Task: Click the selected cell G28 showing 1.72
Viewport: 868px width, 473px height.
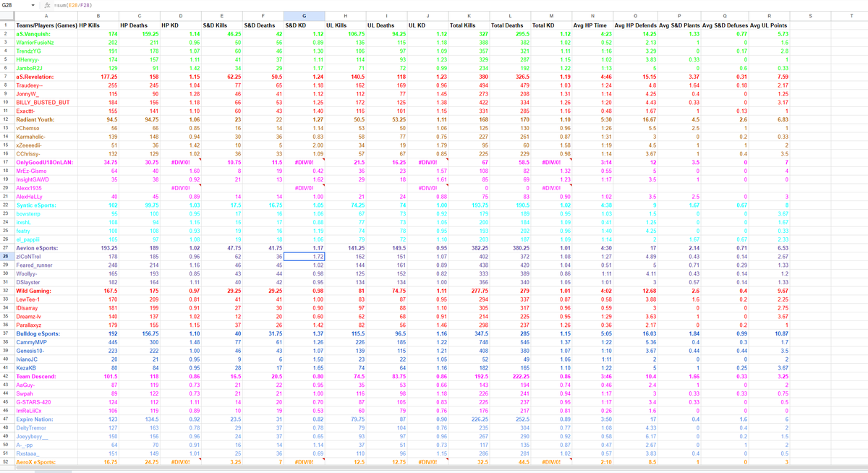Action: coord(304,256)
